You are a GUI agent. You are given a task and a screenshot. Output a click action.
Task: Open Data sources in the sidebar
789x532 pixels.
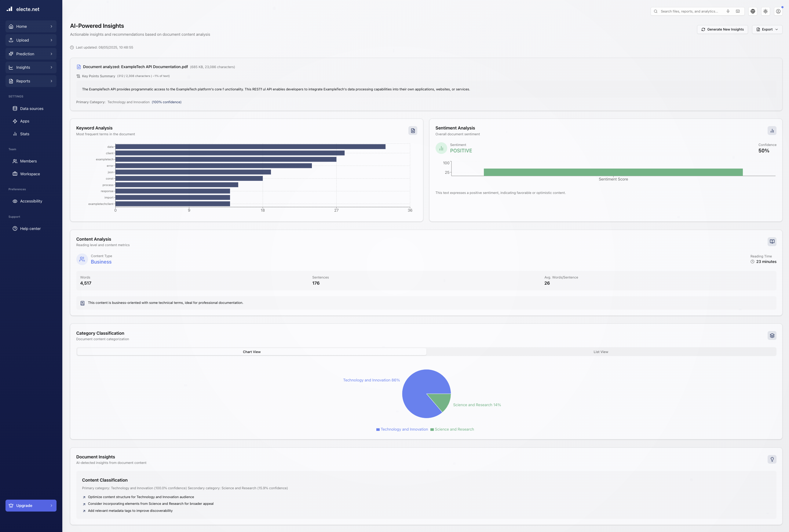coord(31,109)
